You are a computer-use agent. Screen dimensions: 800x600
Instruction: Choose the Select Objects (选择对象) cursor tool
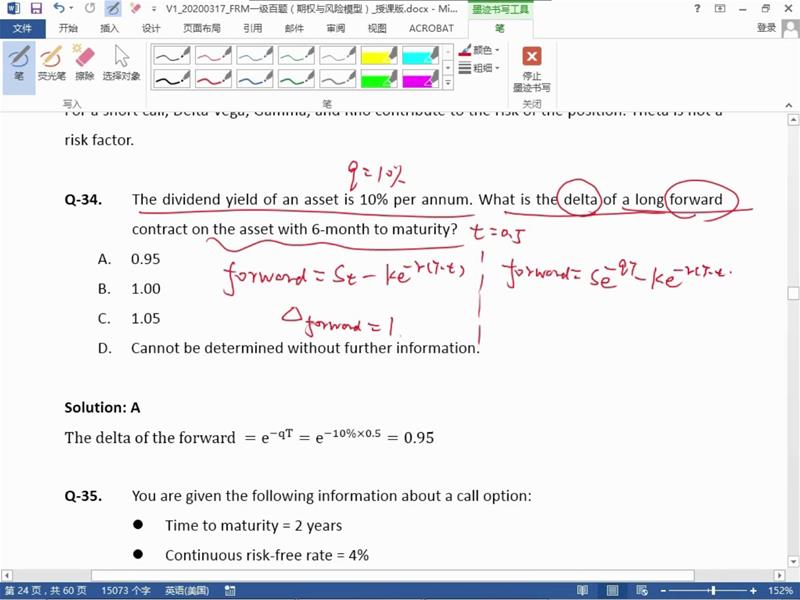(121, 63)
